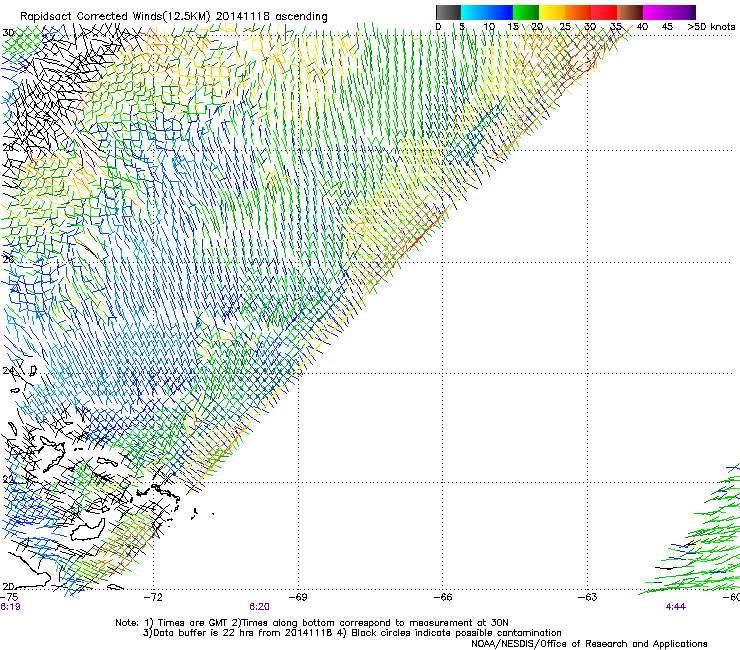Click the '40' legend label under color bar
The image size is (740, 650).
coord(642,26)
